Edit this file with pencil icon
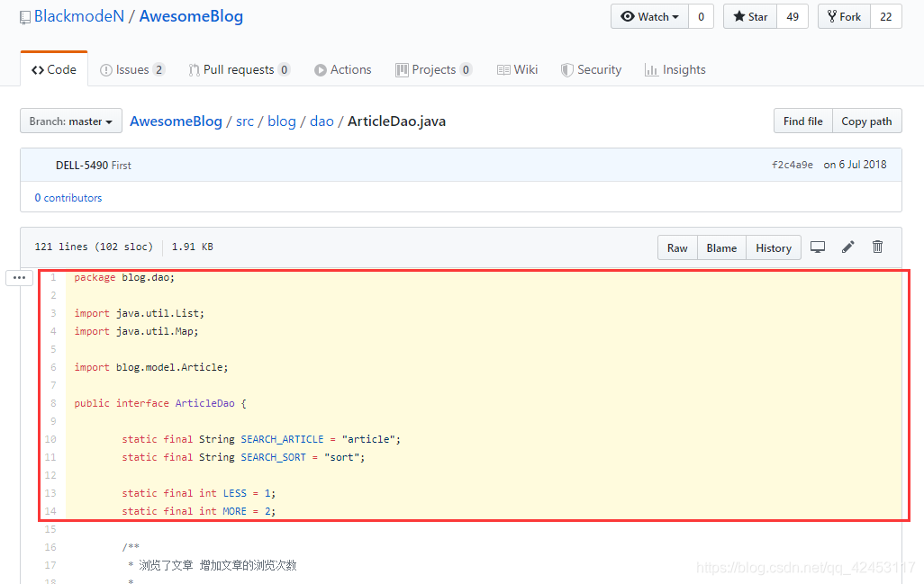This screenshot has width=924, height=584. pos(848,247)
